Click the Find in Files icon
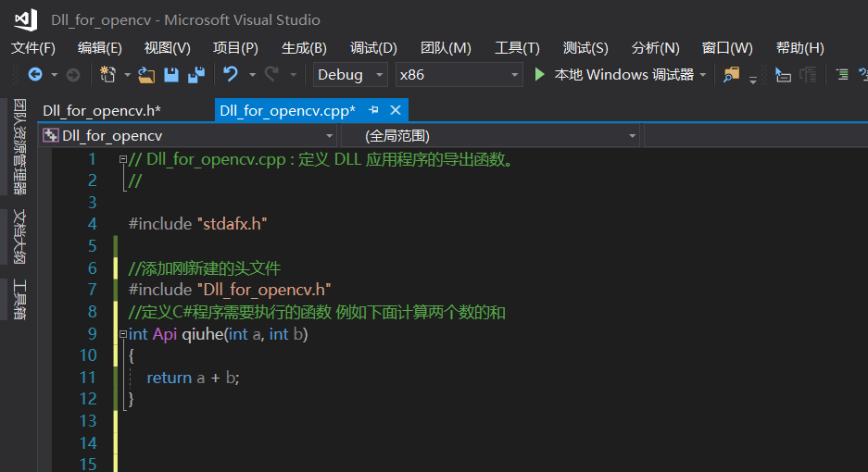 coord(731,75)
